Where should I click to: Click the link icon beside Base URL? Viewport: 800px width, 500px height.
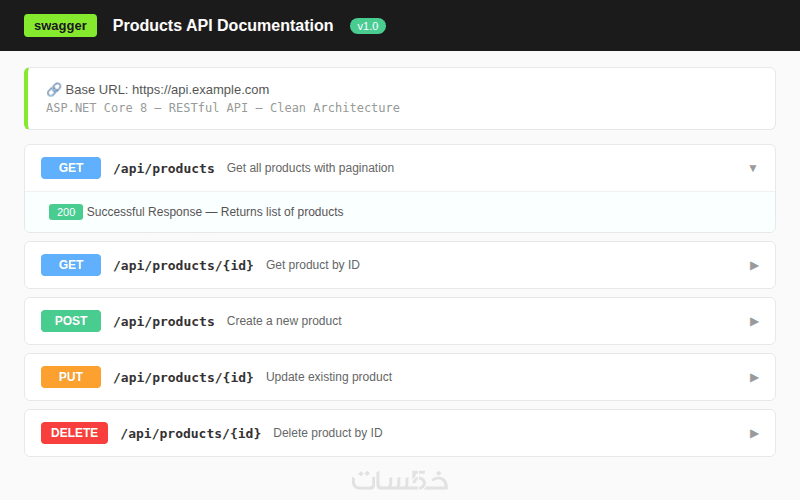[x=54, y=89]
